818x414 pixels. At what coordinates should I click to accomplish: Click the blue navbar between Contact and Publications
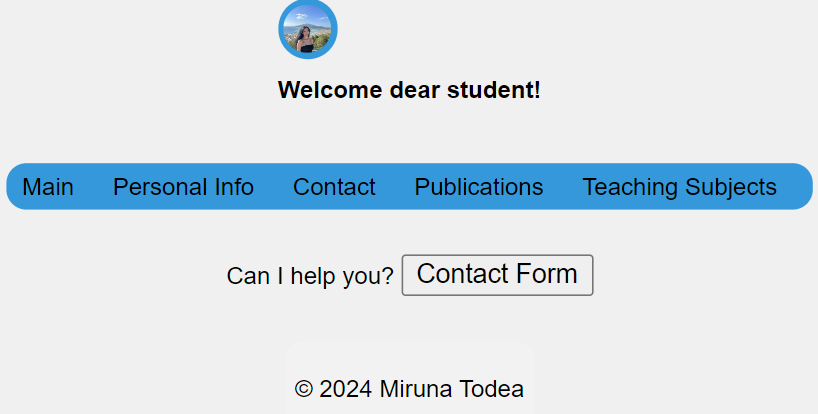coord(395,187)
